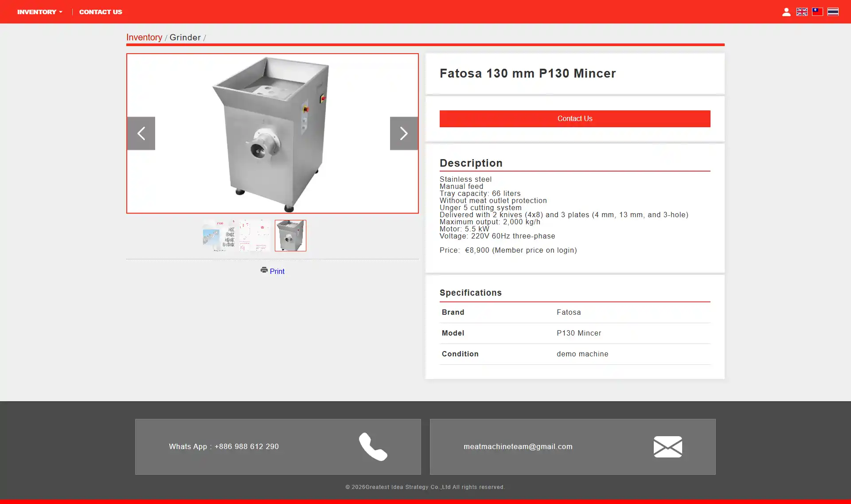Click the 'Motor: 5.5 kW' line
The image size is (851, 504).
pyautogui.click(x=465, y=229)
